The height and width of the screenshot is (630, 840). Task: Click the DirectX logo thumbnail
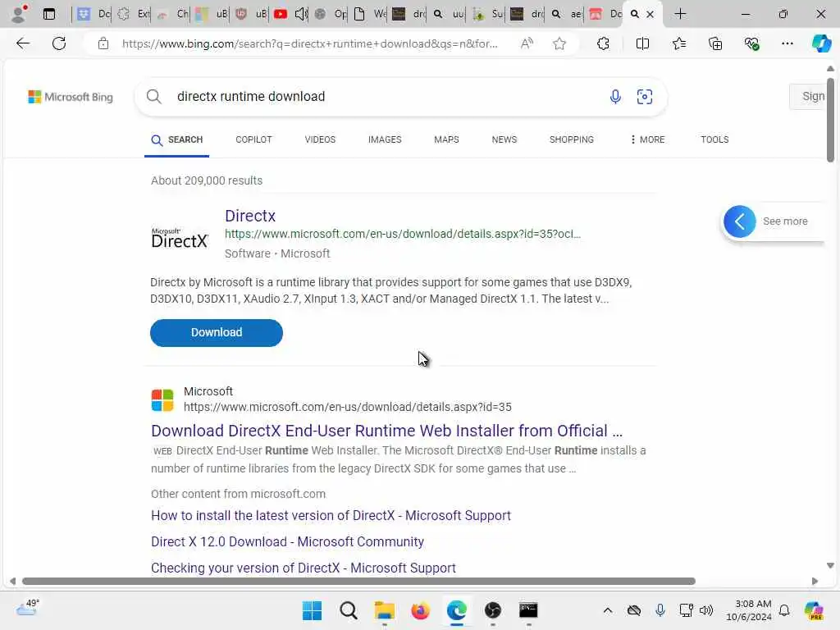pos(180,237)
